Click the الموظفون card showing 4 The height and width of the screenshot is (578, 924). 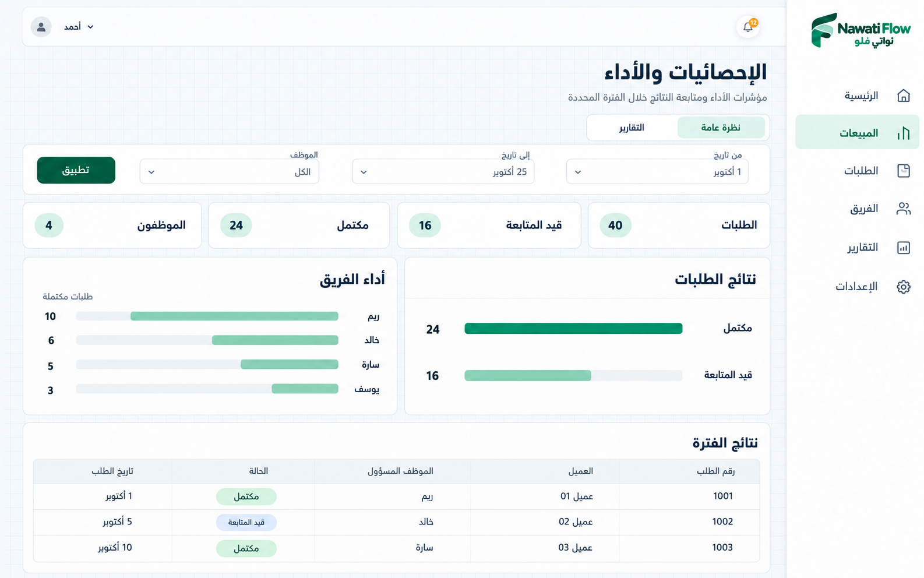[x=112, y=225]
